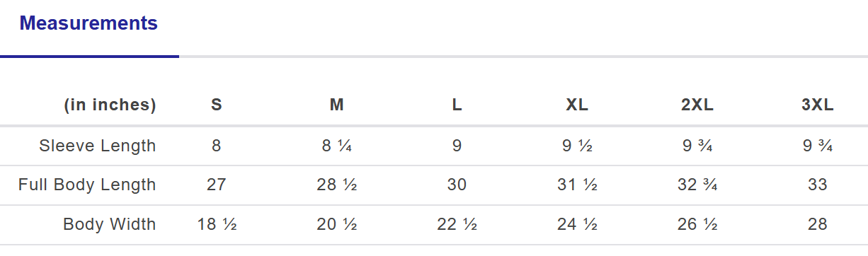Screen dimensions: 868x256
Task: Click Sleeve Length value for size S
Action: click(217, 146)
